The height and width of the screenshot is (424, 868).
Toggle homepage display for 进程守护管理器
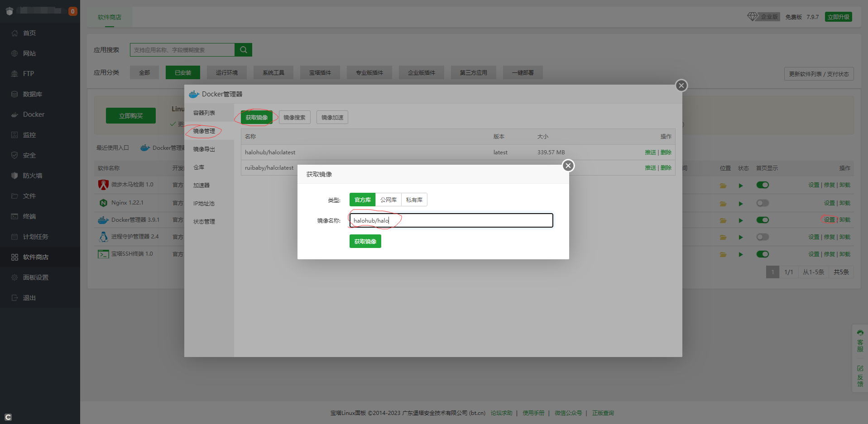pos(762,237)
